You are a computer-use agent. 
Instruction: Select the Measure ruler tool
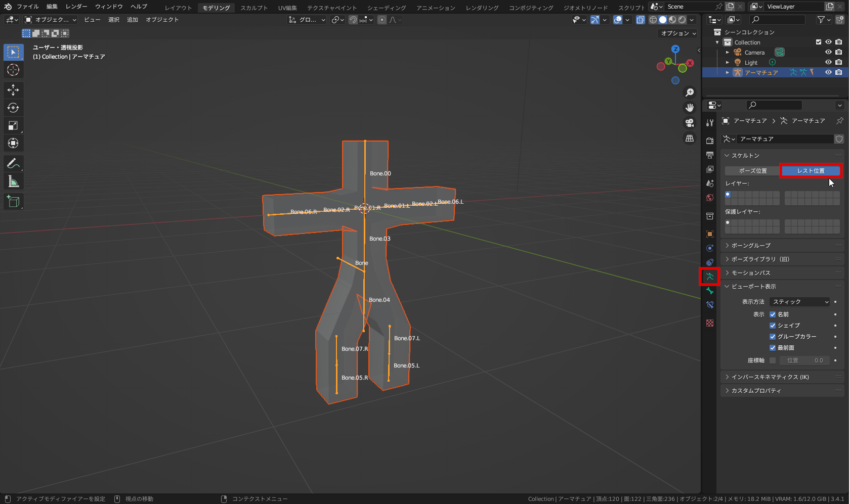13,181
